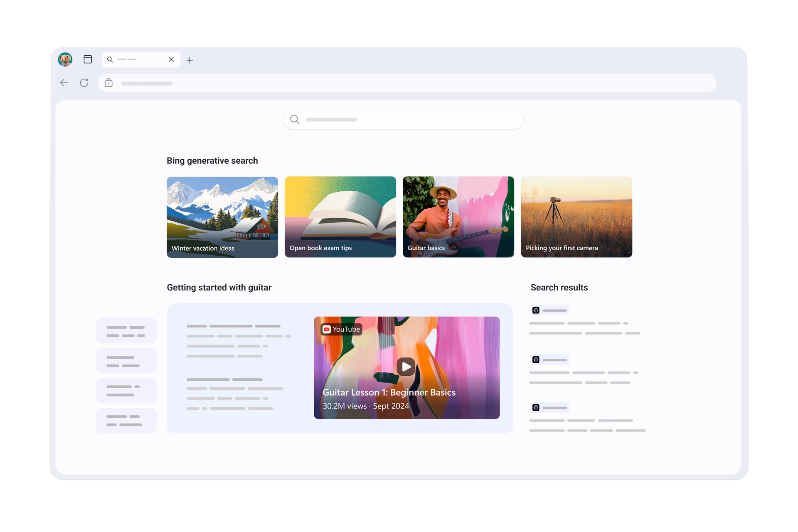Open a new tab with plus icon
The width and height of the screenshot is (798, 532).
coord(190,60)
